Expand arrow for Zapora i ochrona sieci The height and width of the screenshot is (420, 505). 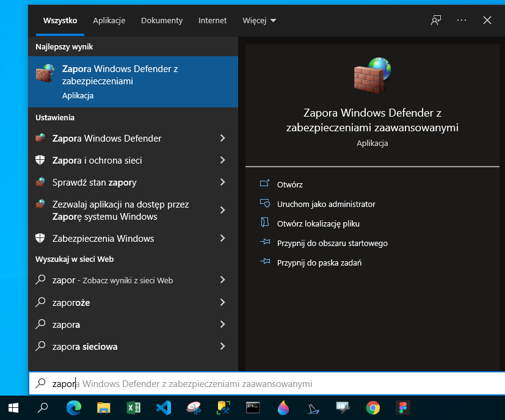point(222,160)
